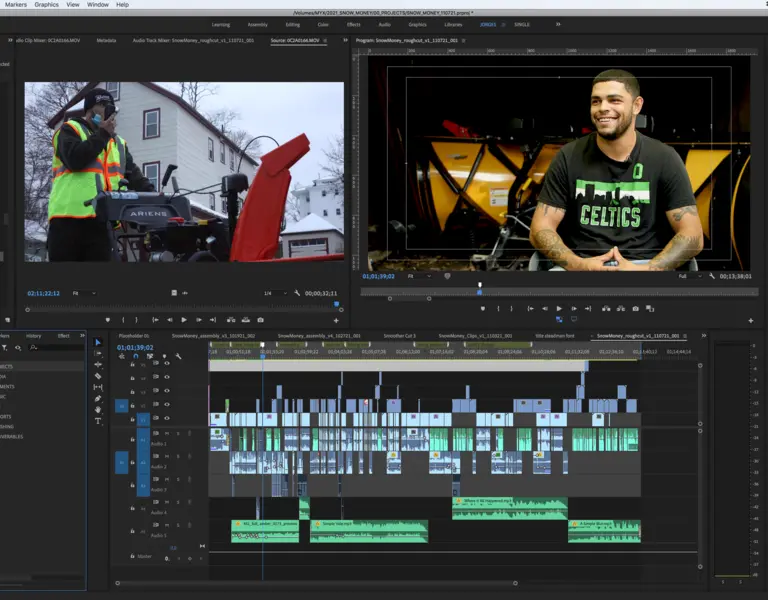Open Program monitor Fit zoom dropdown
This screenshot has height=600, width=768.
[419, 276]
